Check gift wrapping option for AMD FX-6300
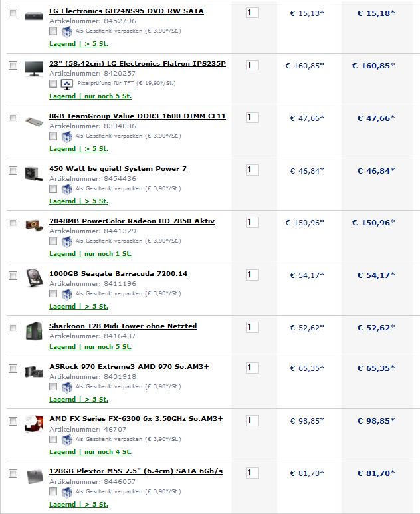420x514 pixels. tap(53, 440)
